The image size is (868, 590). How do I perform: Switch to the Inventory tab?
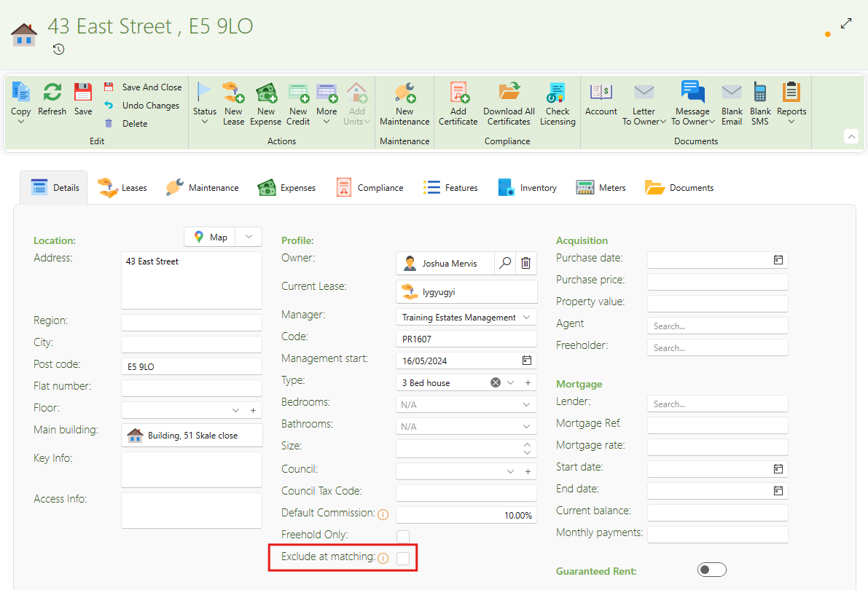pos(527,188)
